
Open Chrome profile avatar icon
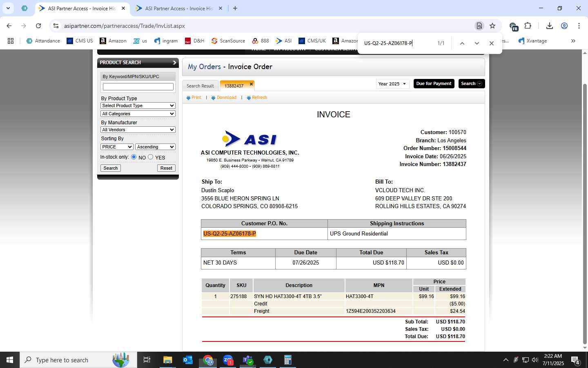tap(564, 26)
